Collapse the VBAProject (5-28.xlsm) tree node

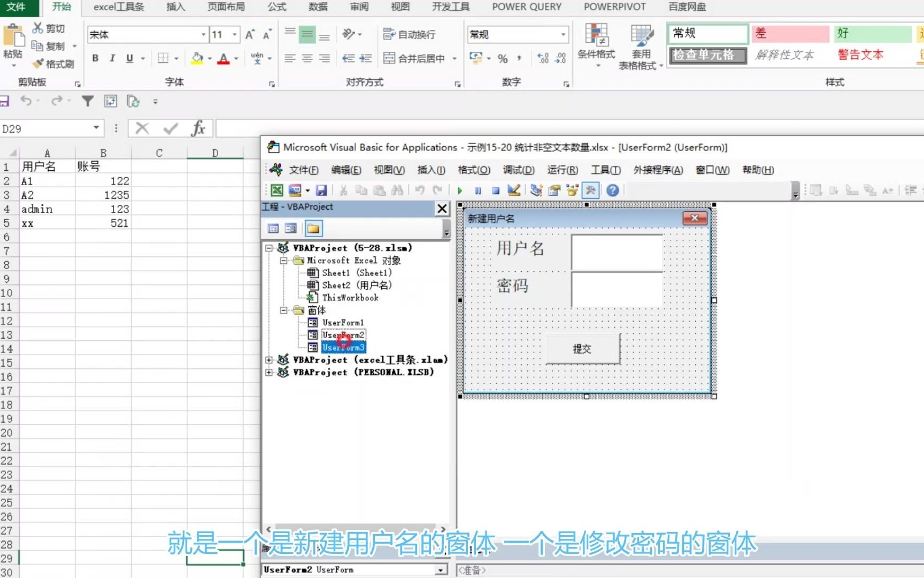[x=269, y=248]
